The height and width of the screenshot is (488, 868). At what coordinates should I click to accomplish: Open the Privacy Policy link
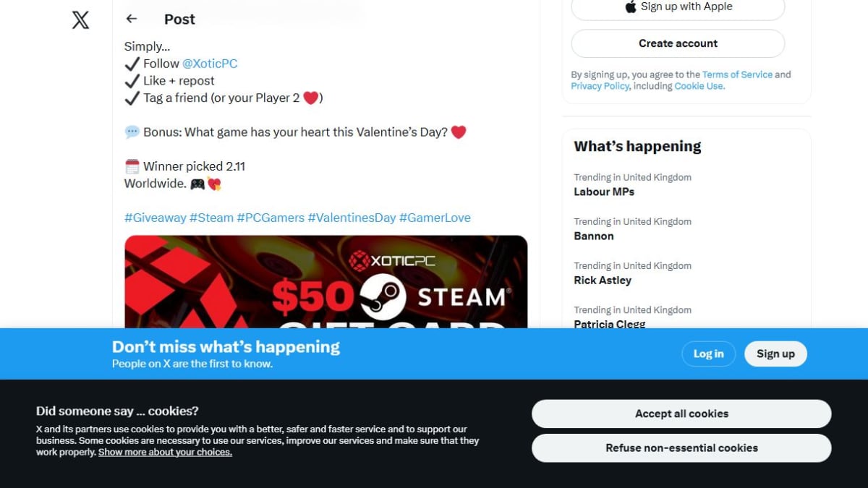click(x=600, y=86)
